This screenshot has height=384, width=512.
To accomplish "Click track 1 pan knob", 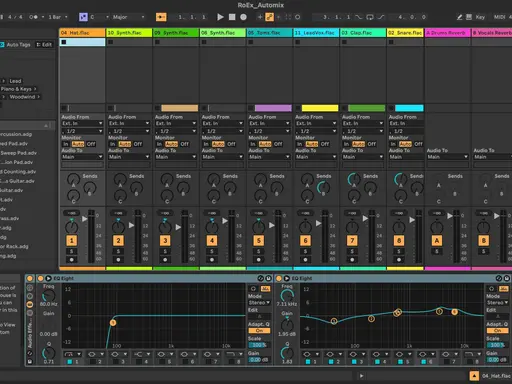I will (x=72, y=227).
